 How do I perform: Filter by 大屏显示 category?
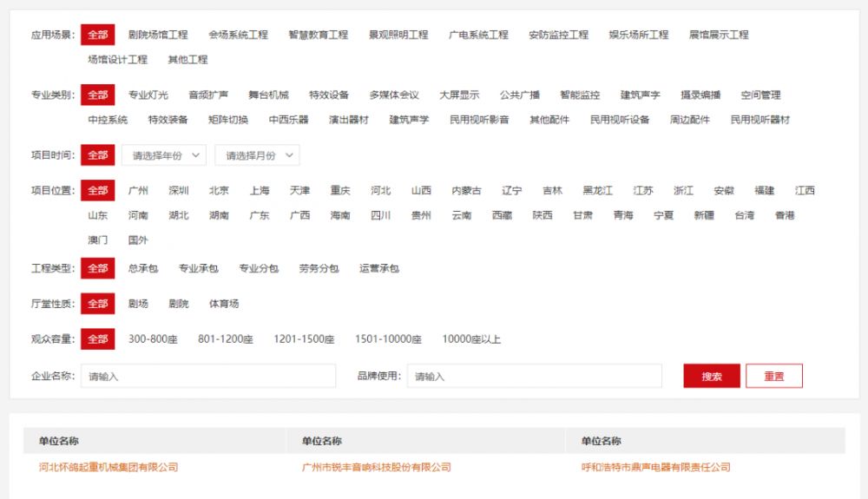click(x=459, y=95)
